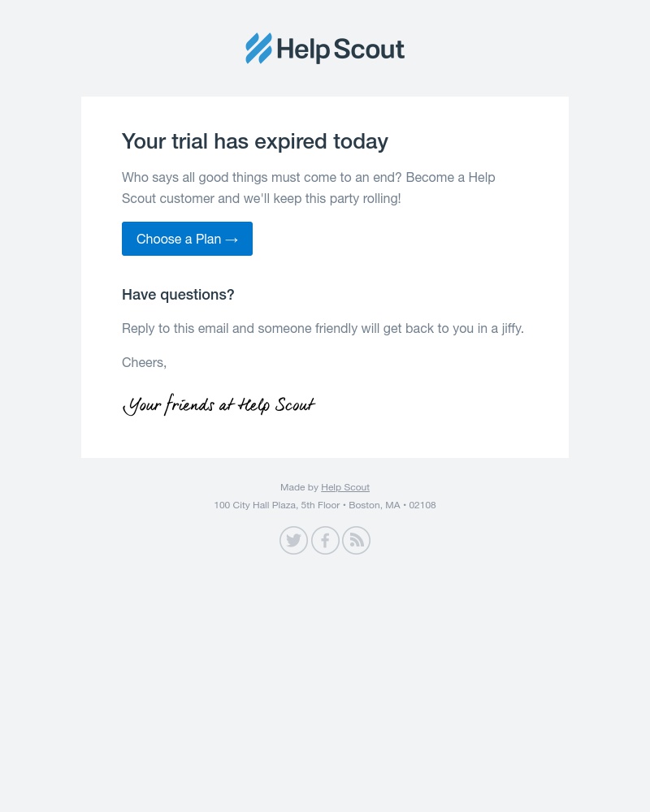Click the blue Help Scout flag logo mark

(x=258, y=49)
